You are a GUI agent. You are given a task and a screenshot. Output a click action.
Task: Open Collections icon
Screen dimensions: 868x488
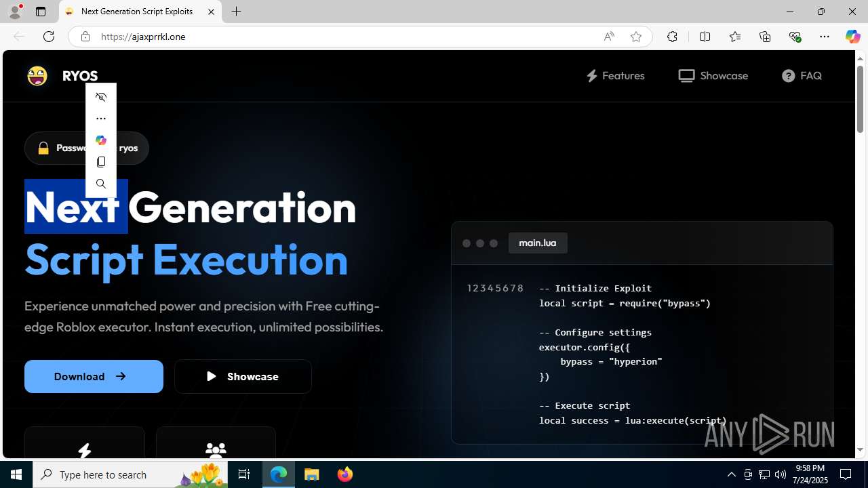(765, 37)
